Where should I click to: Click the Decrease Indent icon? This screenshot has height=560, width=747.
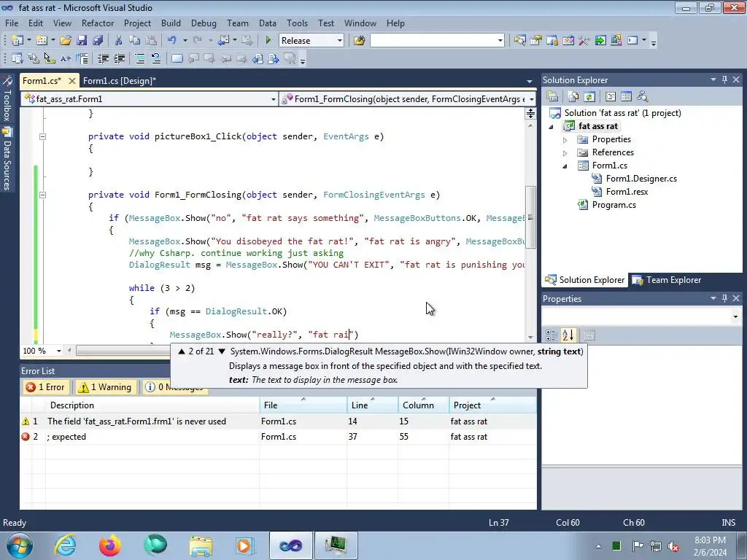[103, 58]
